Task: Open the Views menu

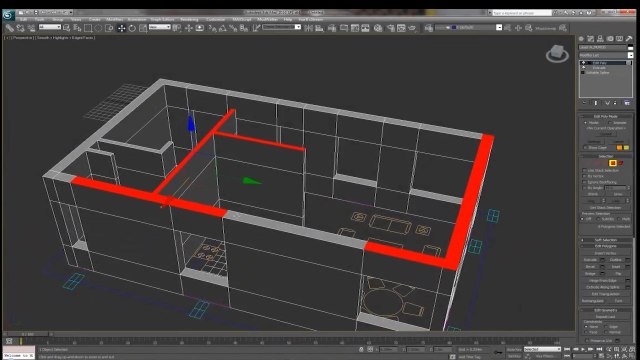Action: tap(76, 19)
